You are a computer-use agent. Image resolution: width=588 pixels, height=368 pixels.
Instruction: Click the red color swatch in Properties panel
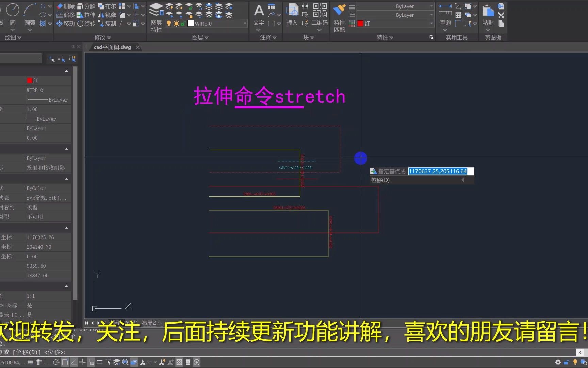[x=361, y=23]
